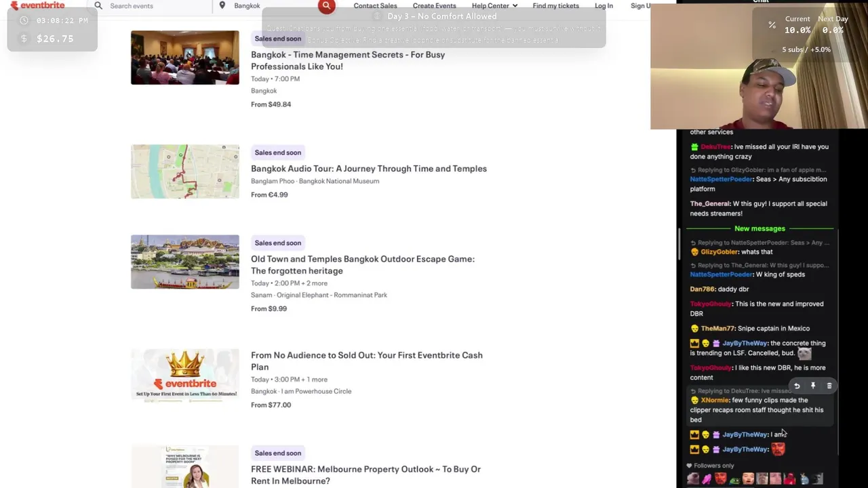
Task: Click the eventbrite crown promo thumbnail
Action: 185,375
